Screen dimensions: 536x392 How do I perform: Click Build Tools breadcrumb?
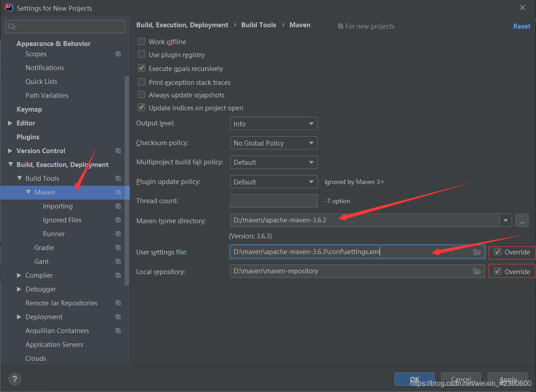(x=259, y=25)
